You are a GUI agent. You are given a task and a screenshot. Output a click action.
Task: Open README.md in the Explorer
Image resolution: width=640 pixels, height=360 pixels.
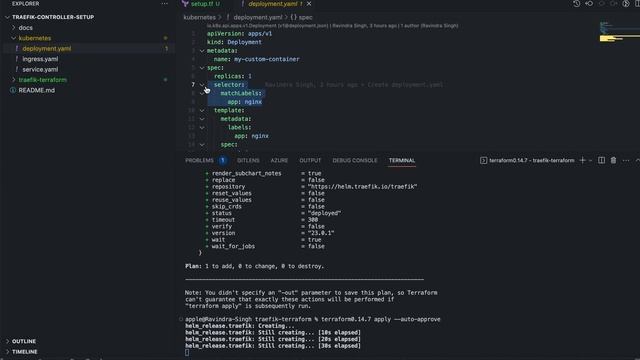coord(36,90)
